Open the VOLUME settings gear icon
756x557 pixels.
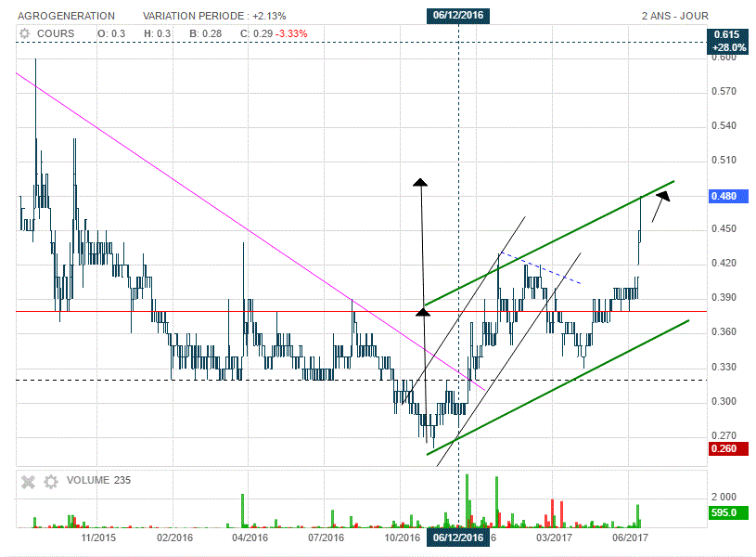(51, 481)
